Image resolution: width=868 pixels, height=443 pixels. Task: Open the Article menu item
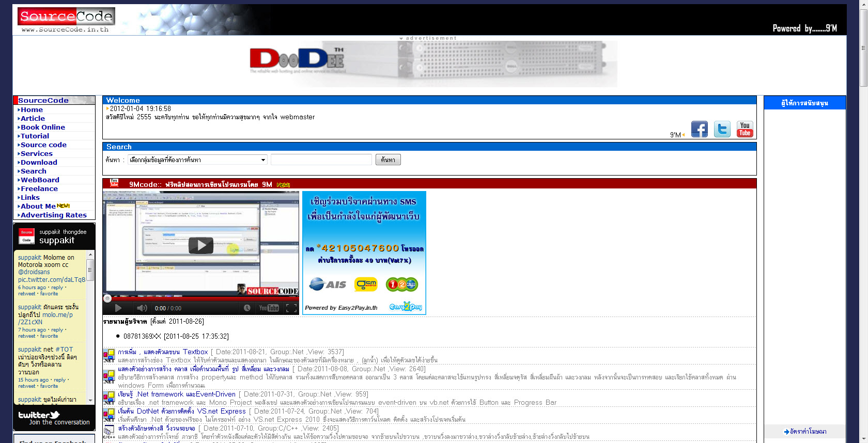pyautogui.click(x=33, y=118)
